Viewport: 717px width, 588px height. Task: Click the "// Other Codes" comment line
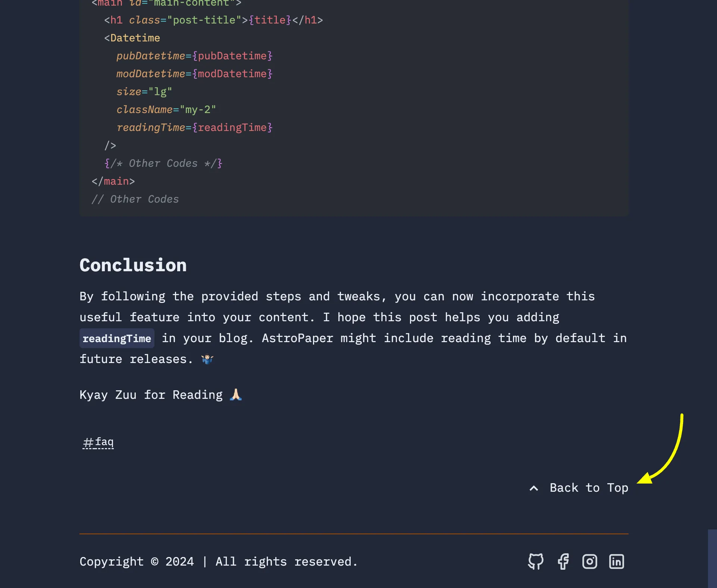click(x=135, y=199)
